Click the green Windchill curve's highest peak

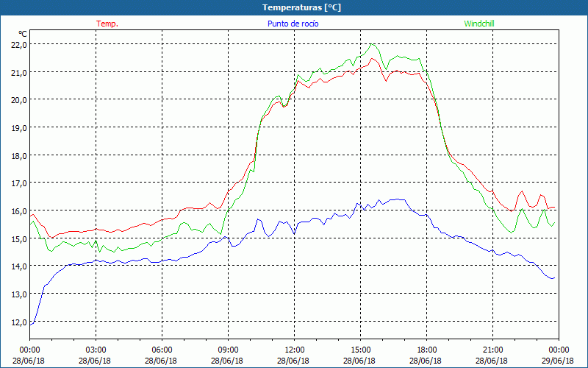(x=372, y=44)
